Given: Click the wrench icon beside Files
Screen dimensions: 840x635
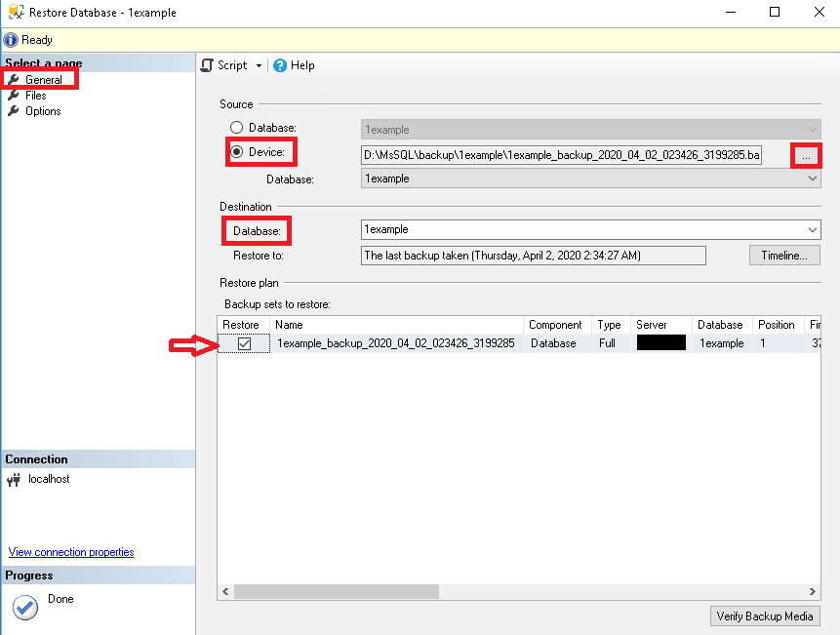Looking at the screenshot, I should [x=14, y=96].
